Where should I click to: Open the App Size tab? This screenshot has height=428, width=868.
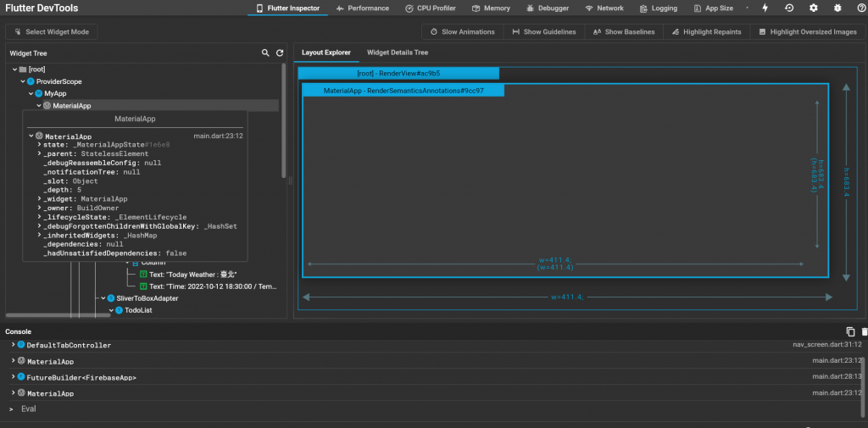[x=714, y=8]
